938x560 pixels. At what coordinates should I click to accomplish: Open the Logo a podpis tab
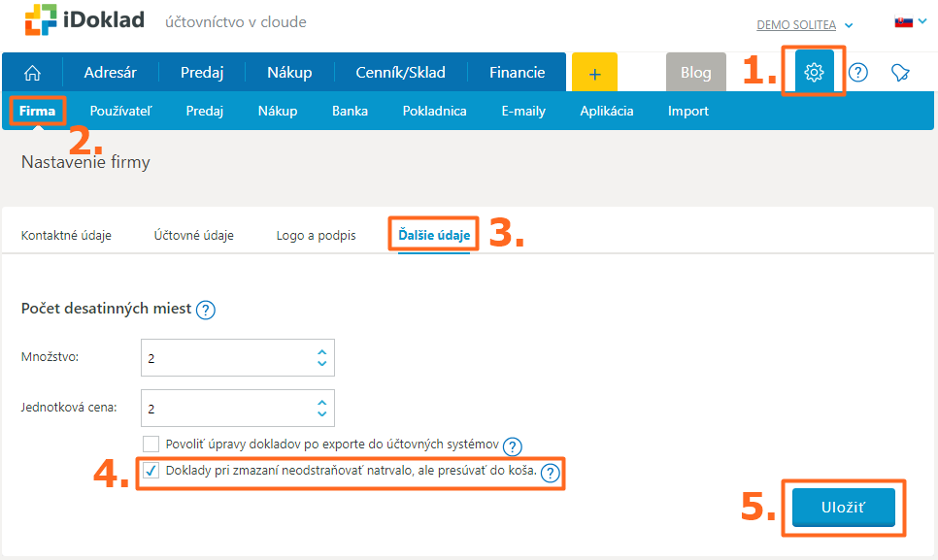pos(316,236)
